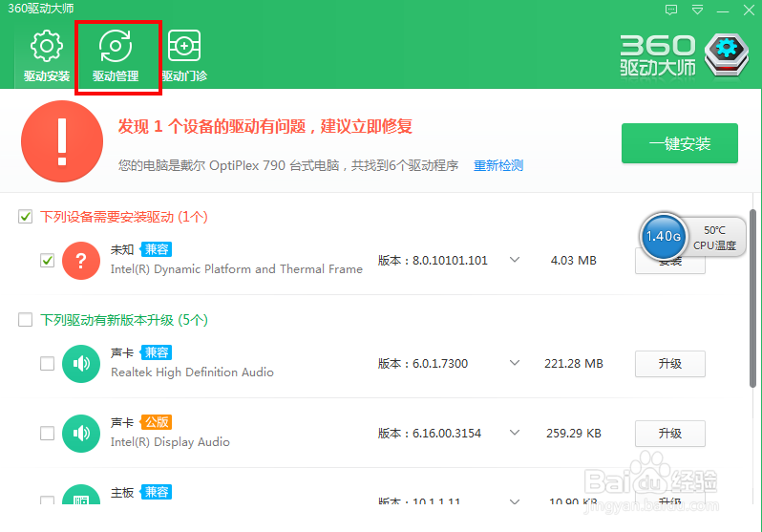This screenshot has height=532, width=762.
Task: Minimize the 360驱动大师 window
Action: 723,11
